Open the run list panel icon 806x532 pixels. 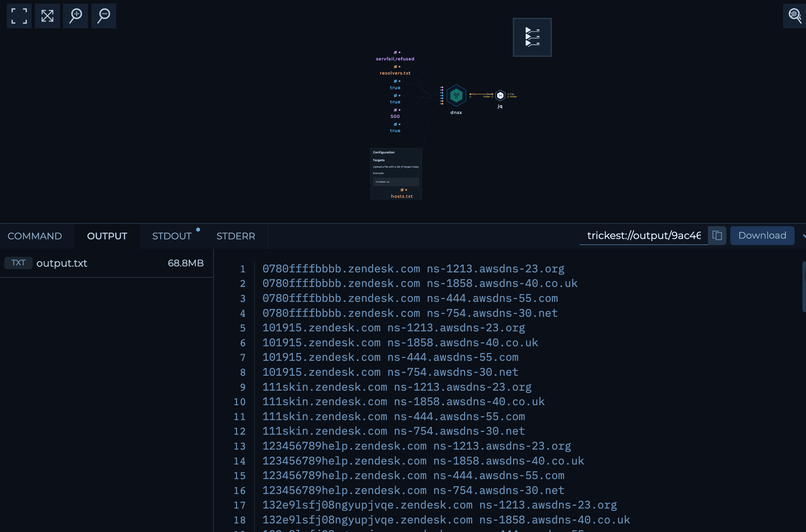click(532, 37)
